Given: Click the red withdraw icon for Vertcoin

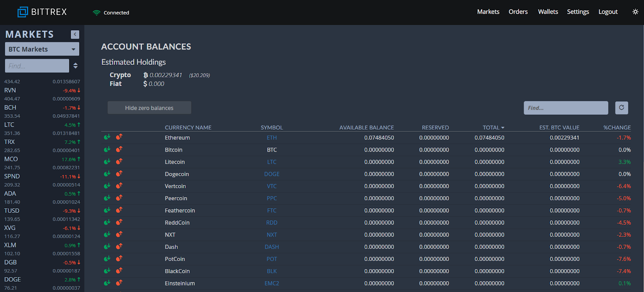Looking at the screenshot, I should (x=119, y=185).
